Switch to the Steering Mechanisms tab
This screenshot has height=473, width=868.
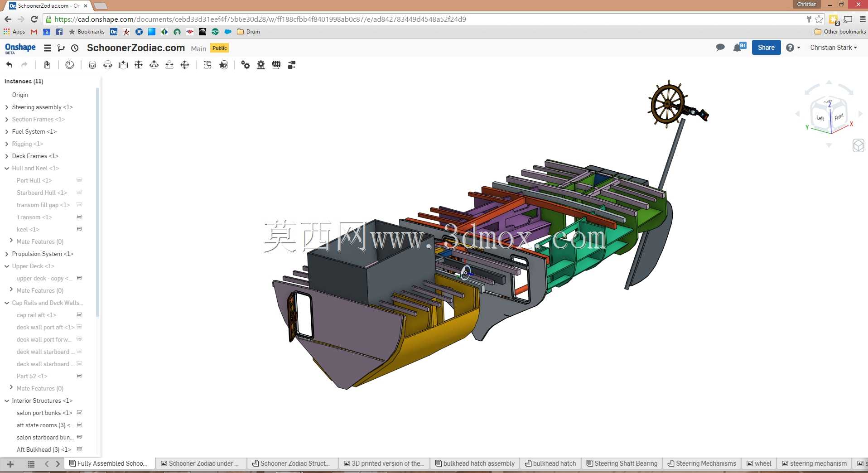click(702, 463)
